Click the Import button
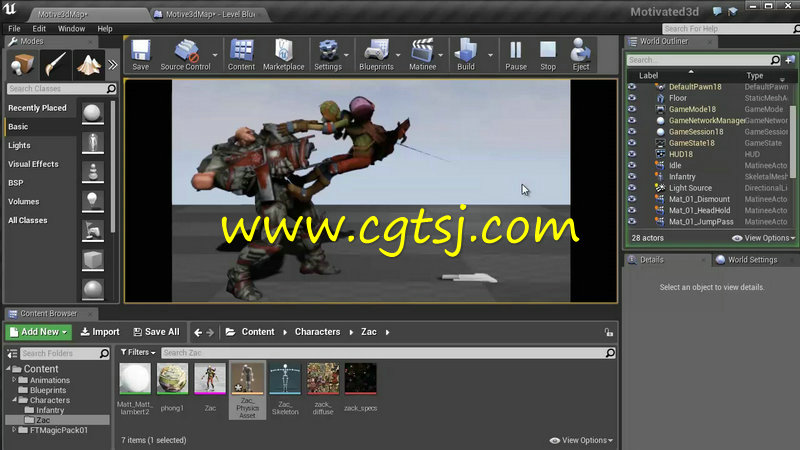The width and height of the screenshot is (800, 450). point(100,332)
